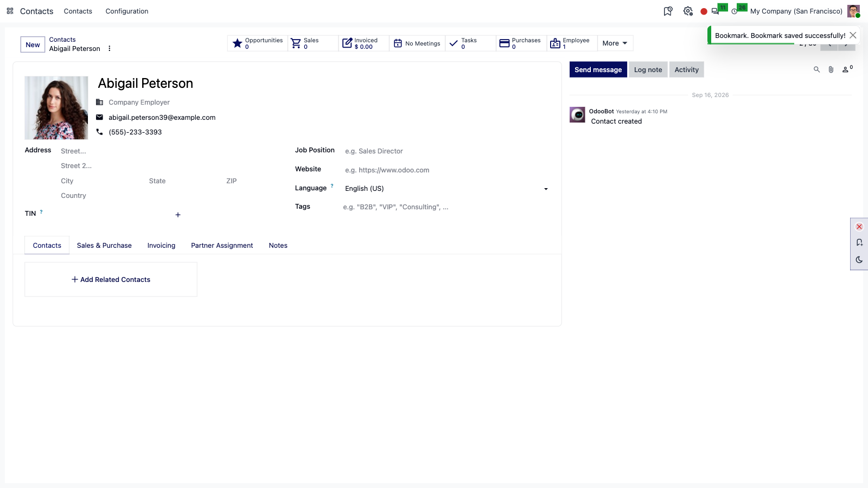Screen dimensions: 868x488
Task: Open the Partner Assignment tab
Action: (222, 246)
